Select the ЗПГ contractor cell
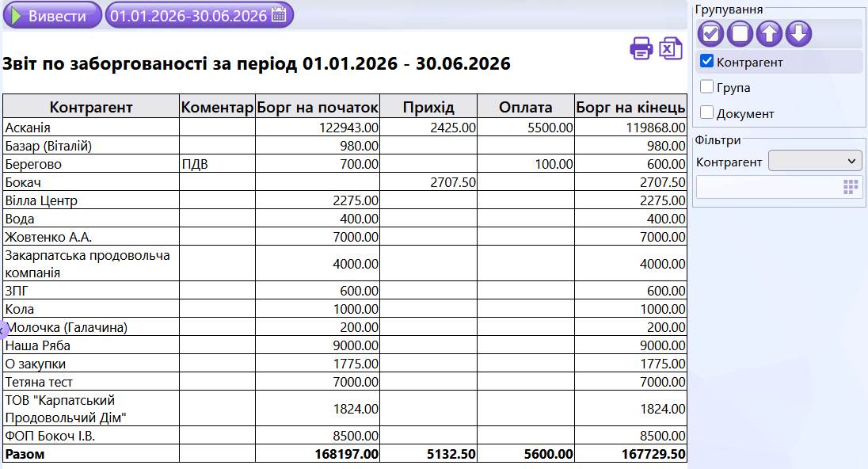This screenshot has height=469, width=868. (x=91, y=291)
